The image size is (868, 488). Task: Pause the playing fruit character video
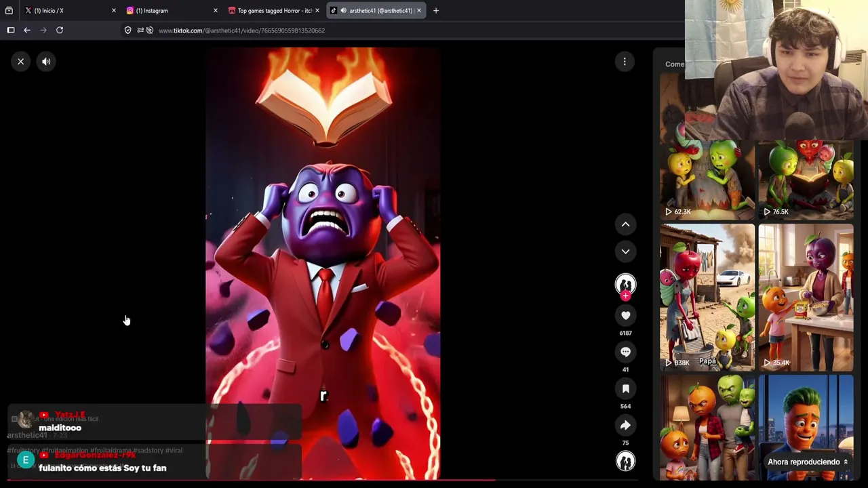[323, 263]
